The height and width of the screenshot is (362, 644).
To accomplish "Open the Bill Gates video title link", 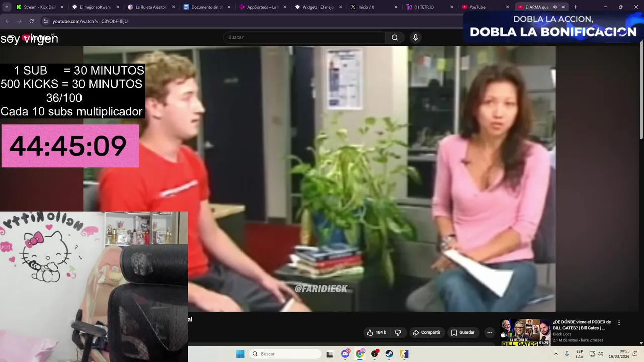I will [582, 325].
